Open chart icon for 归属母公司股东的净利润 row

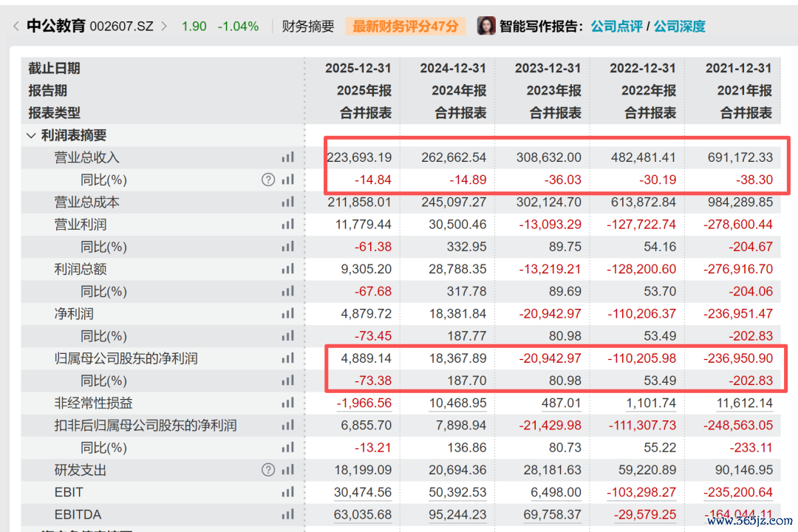288,358
